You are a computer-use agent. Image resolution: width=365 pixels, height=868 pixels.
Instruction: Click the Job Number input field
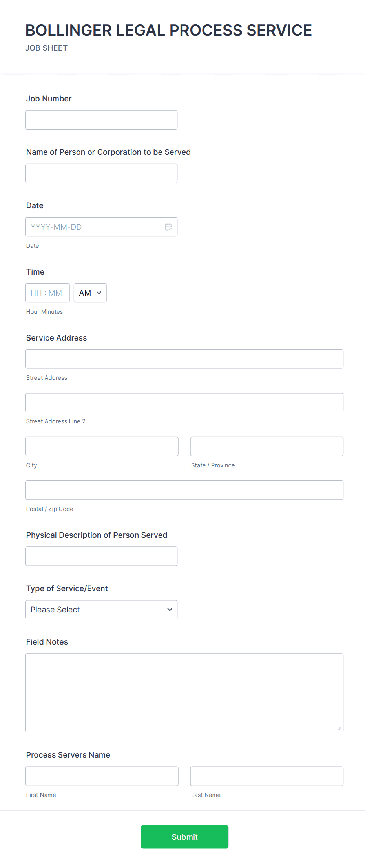click(101, 119)
